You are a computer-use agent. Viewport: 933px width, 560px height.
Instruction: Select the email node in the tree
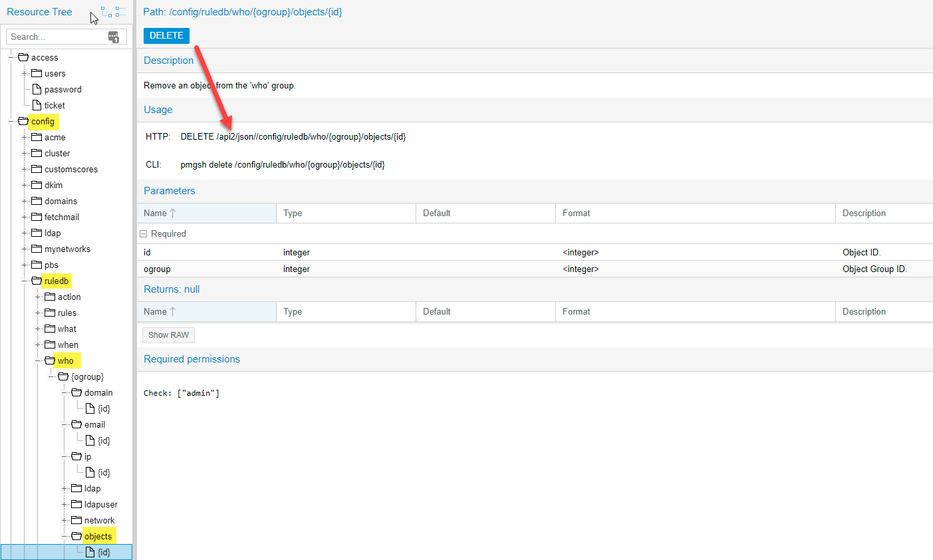pyautogui.click(x=95, y=424)
